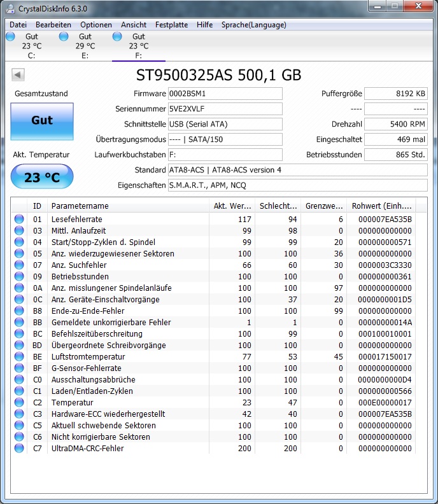Click raw value 000100010001
The width and height of the screenshot is (438, 504).
pos(385,334)
